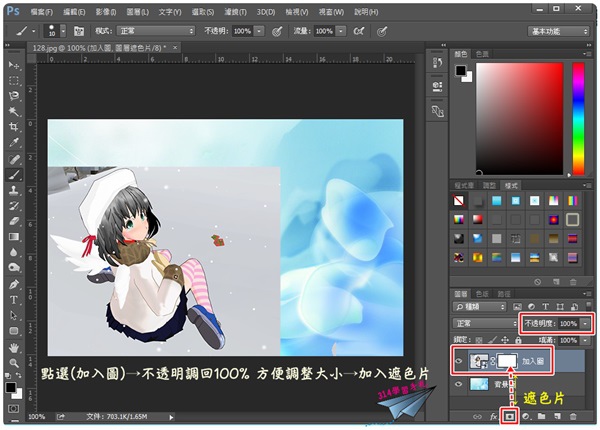Viewport: 600px width, 430px height.
Task: Open the brush panel toggle icon
Action: tap(79, 31)
